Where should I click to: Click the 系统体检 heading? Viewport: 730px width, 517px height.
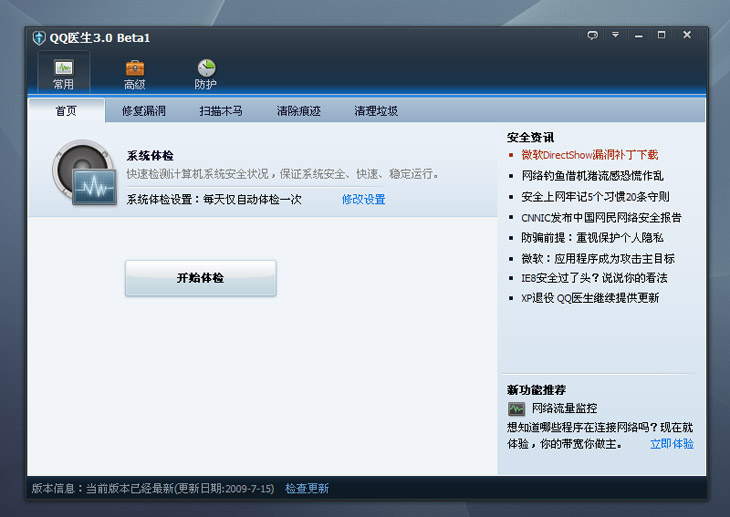click(x=150, y=156)
